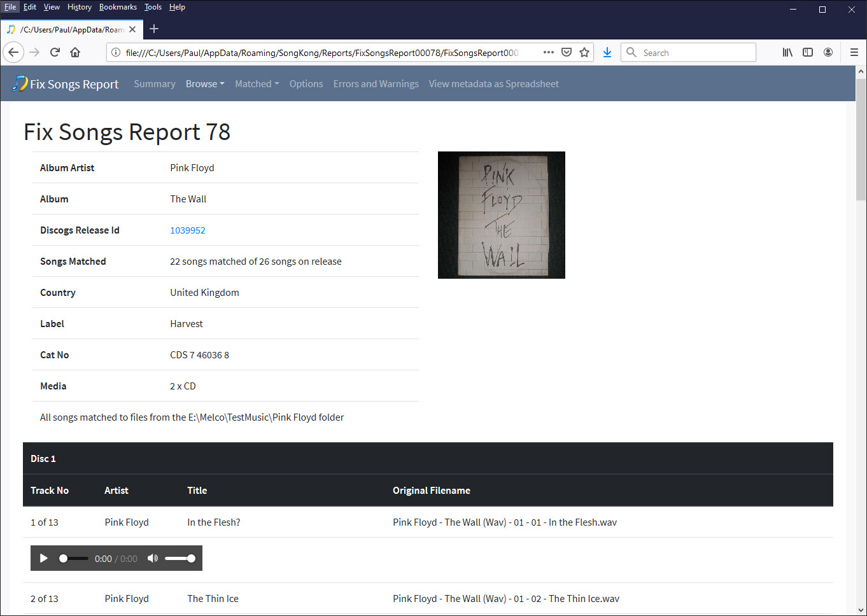Open page actions three-dot menu
Screen dimensions: 867x616
pos(549,52)
